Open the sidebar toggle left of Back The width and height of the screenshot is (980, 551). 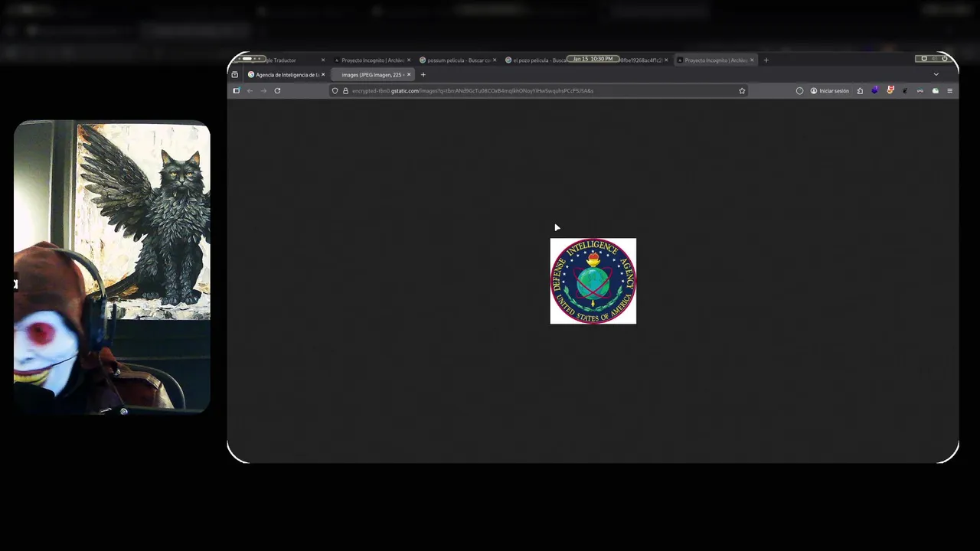(x=236, y=90)
